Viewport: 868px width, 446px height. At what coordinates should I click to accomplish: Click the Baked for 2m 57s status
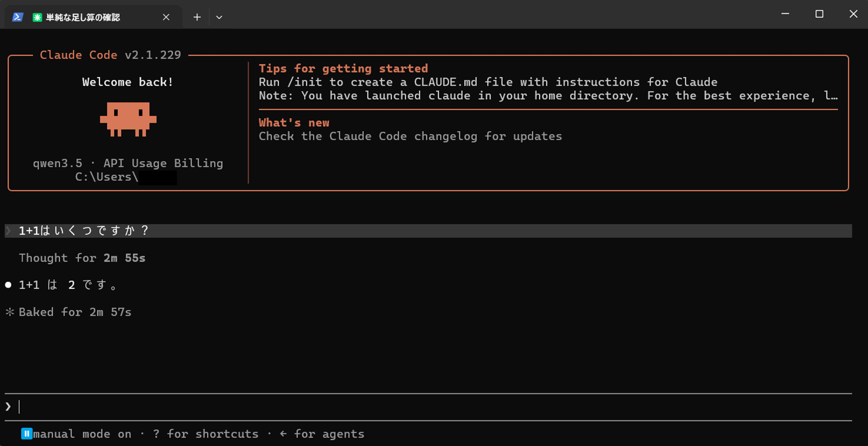(x=75, y=312)
